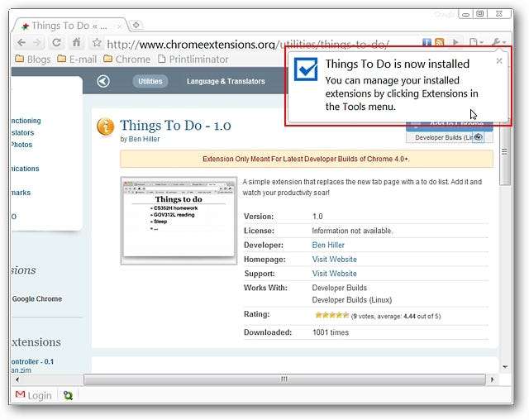The image size is (529, 420).
Task: Open the Google Chrome sidebar link
Action: [37, 299]
